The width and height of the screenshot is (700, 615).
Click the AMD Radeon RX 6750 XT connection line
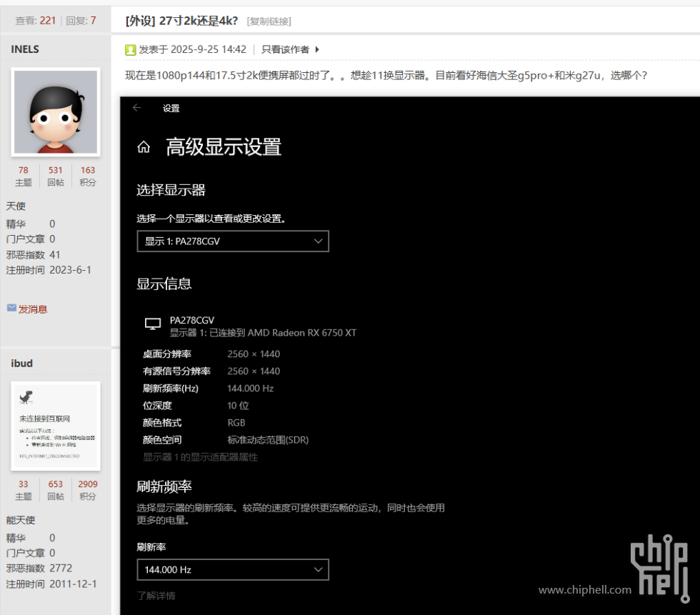(263, 332)
